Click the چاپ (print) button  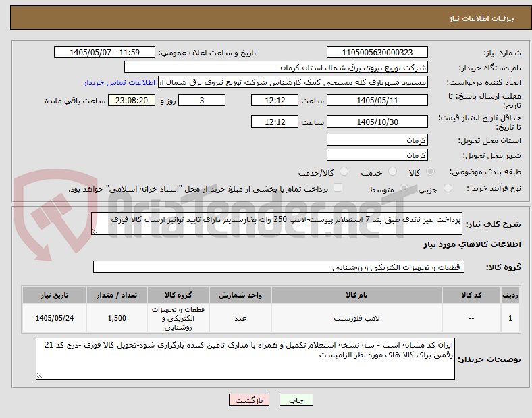coord(296,400)
